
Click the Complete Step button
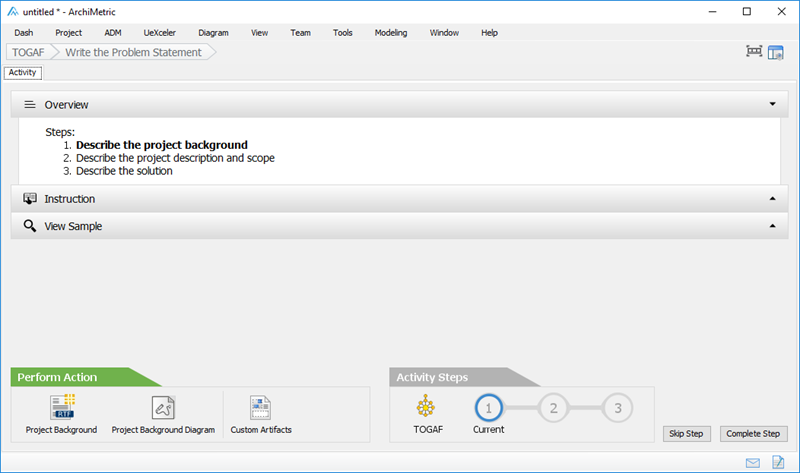point(753,434)
